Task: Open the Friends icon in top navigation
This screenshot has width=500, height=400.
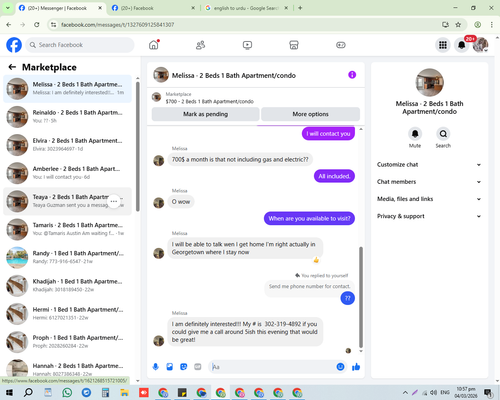Action: pos(200,45)
